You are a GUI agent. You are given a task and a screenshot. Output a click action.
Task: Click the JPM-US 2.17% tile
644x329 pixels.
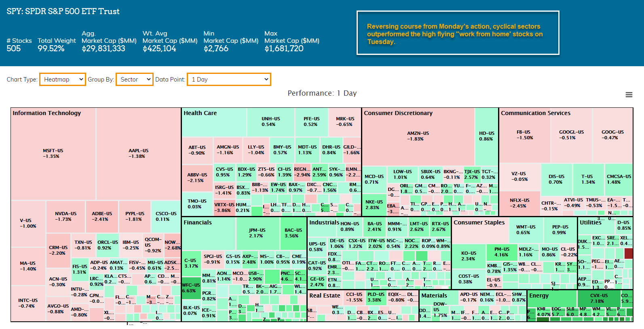click(258, 233)
